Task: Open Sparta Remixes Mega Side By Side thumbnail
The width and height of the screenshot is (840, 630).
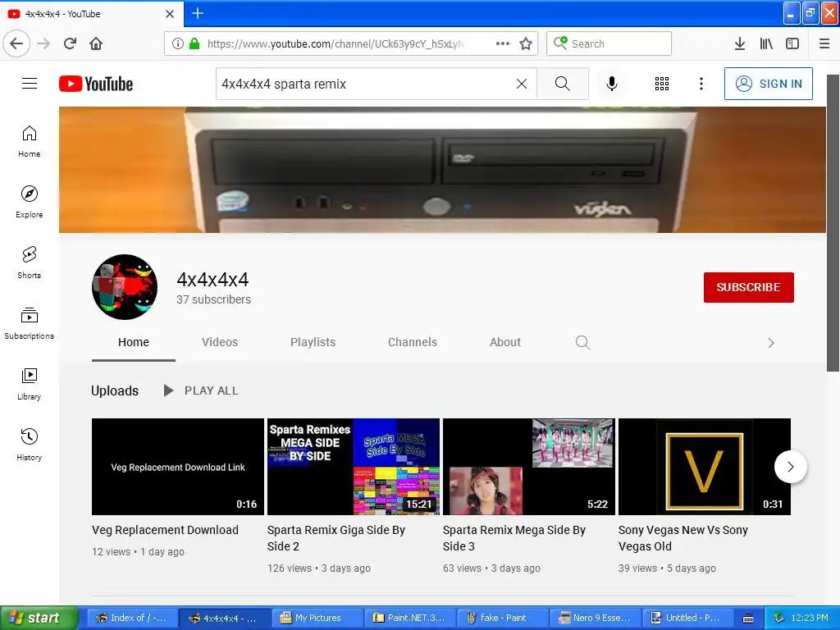Action: click(354, 467)
